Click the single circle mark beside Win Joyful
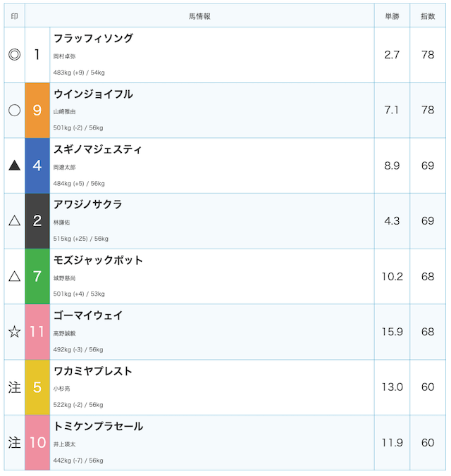Screen dimensions: 451x476 [14, 110]
